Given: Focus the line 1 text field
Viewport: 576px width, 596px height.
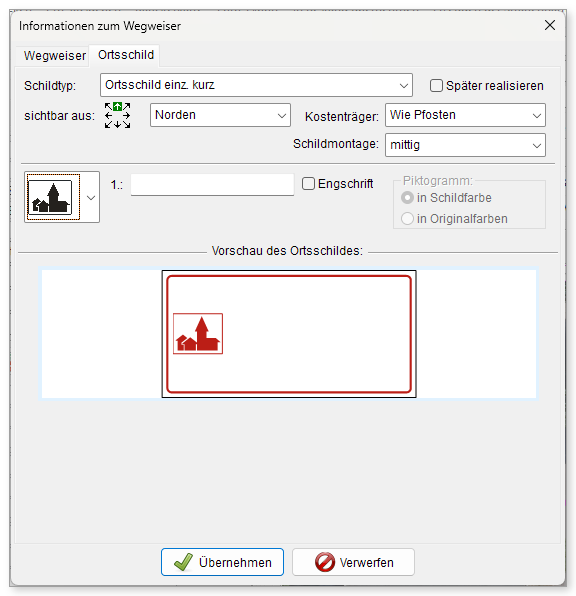Looking at the screenshot, I should pyautogui.click(x=212, y=185).
